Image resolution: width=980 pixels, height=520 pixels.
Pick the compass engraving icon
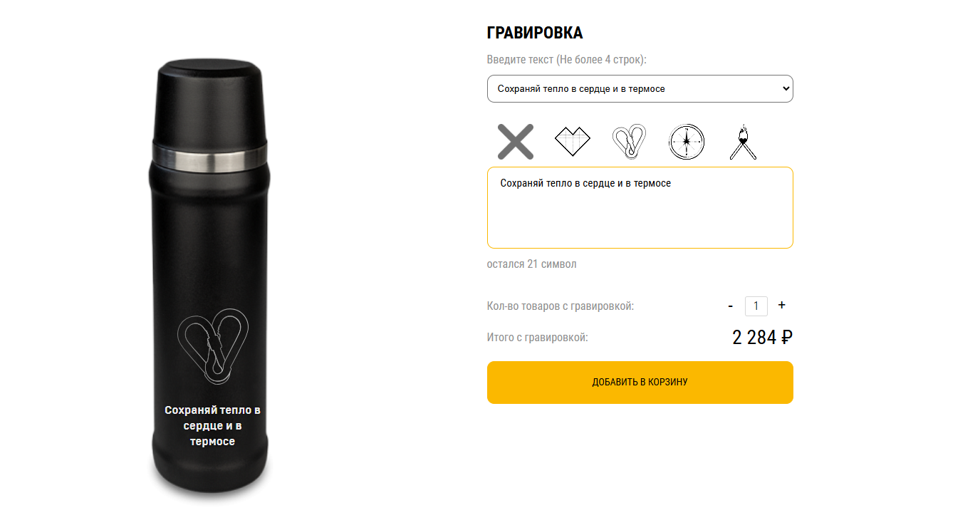click(x=687, y=141)
